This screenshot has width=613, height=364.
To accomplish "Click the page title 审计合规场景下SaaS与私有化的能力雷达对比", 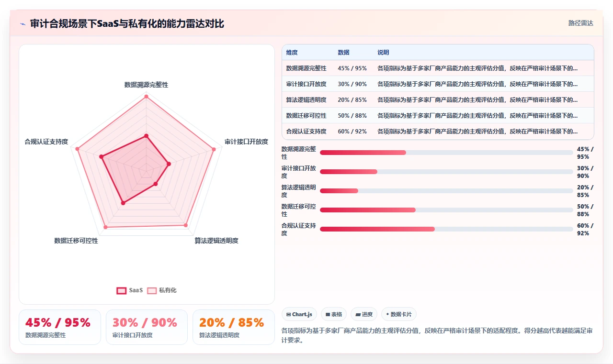I will click(x=127, y=23).
